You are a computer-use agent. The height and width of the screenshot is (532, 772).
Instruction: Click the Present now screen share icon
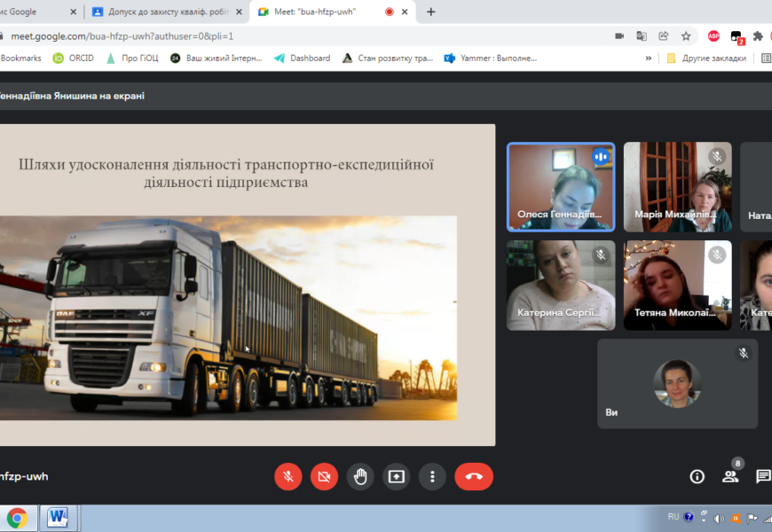(396, 476)
